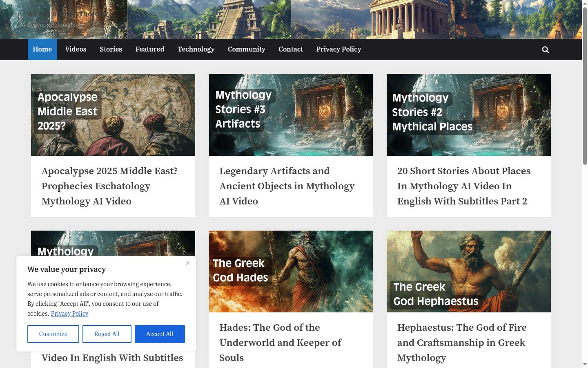This screenshot has height=368, width=588.
Task: Open the Mythology Stories #2 Mythical Places thumbnail
Action: (x=469, y=115)
